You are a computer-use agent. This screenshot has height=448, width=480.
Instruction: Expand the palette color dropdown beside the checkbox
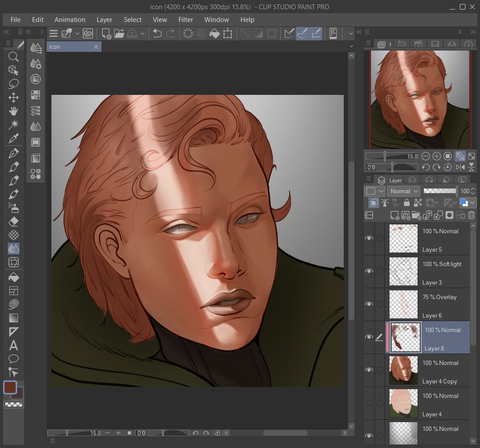[x=382, y=191]
